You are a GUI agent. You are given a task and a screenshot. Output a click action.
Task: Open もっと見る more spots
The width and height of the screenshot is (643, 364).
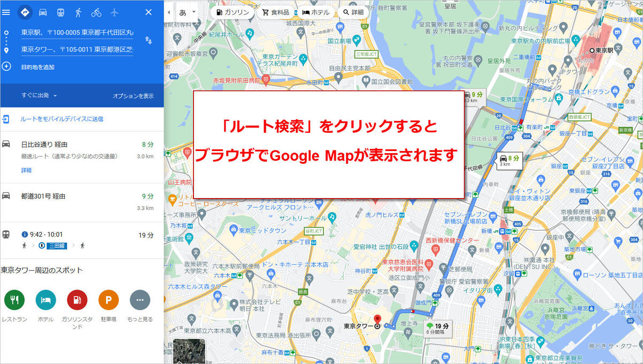pyautogui.click(x=140, y=305)
